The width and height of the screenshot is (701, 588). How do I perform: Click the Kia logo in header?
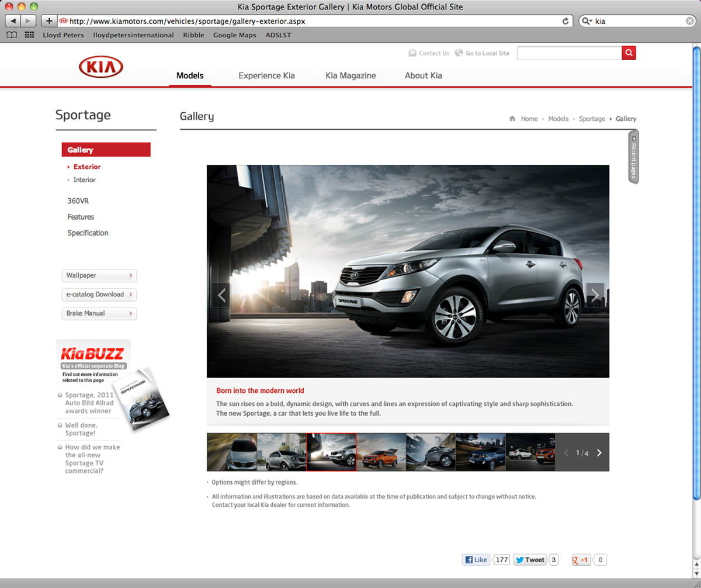tap(100, 67)
